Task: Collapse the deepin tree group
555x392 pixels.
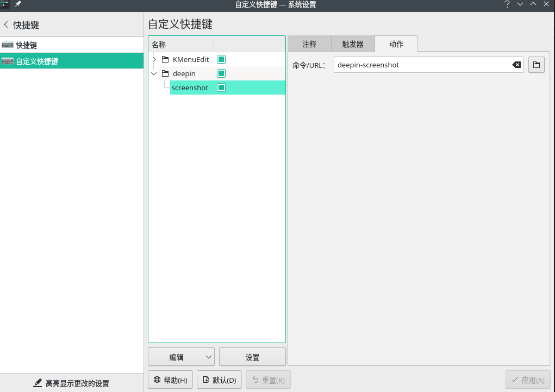Action: (154, 73)
